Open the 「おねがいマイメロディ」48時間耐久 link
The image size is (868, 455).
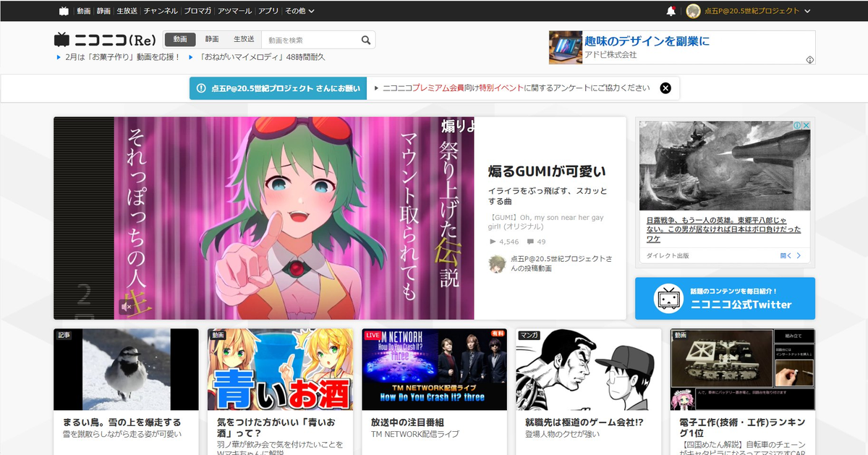[263, 56]
